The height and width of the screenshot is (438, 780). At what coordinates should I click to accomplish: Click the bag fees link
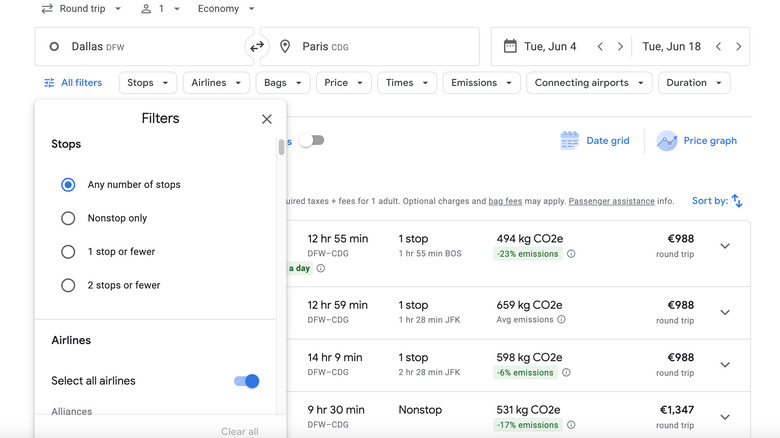click(507, 201)
